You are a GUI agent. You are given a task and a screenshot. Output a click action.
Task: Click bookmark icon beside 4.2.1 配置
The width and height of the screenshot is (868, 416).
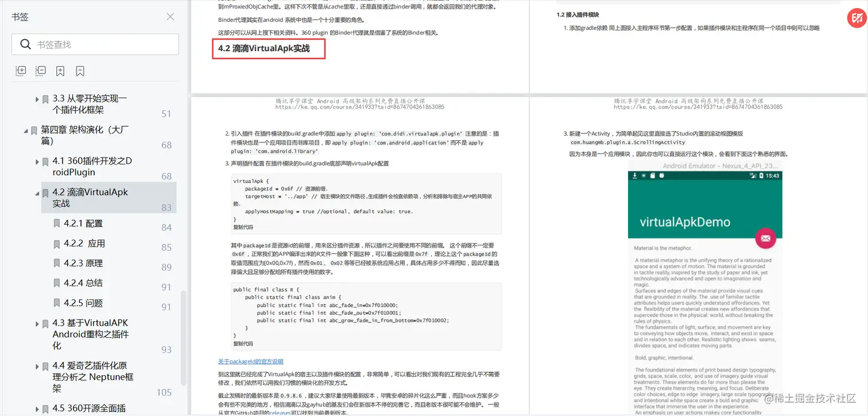pyautogui.click(x=57, y=224)
